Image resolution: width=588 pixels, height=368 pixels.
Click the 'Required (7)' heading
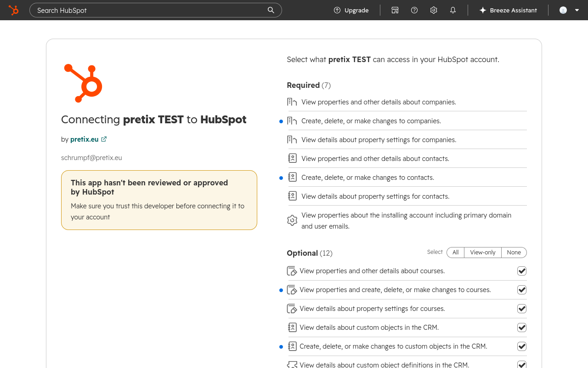(x=309, y=85)
